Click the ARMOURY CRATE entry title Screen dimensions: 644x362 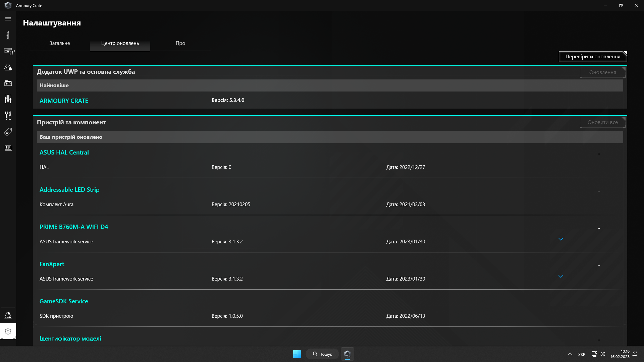pos(64,101)
